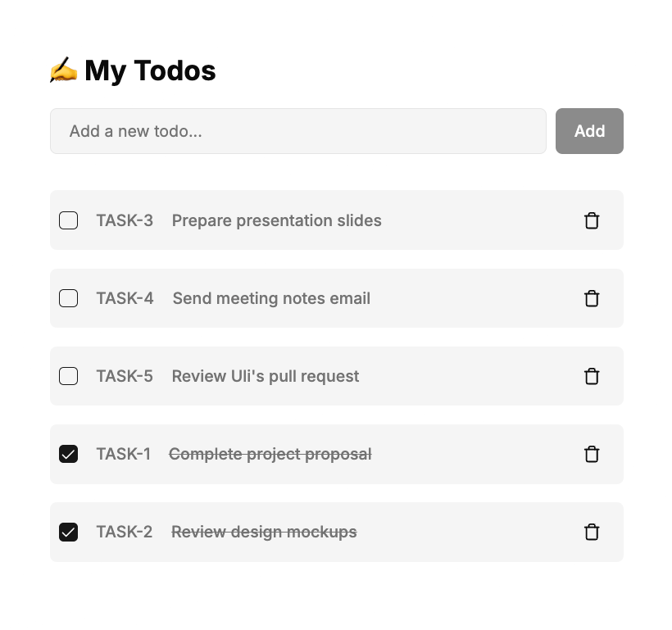Select the TASK-5 identifier label
This screenshot has height=630, width=672.
pos(125,376)
